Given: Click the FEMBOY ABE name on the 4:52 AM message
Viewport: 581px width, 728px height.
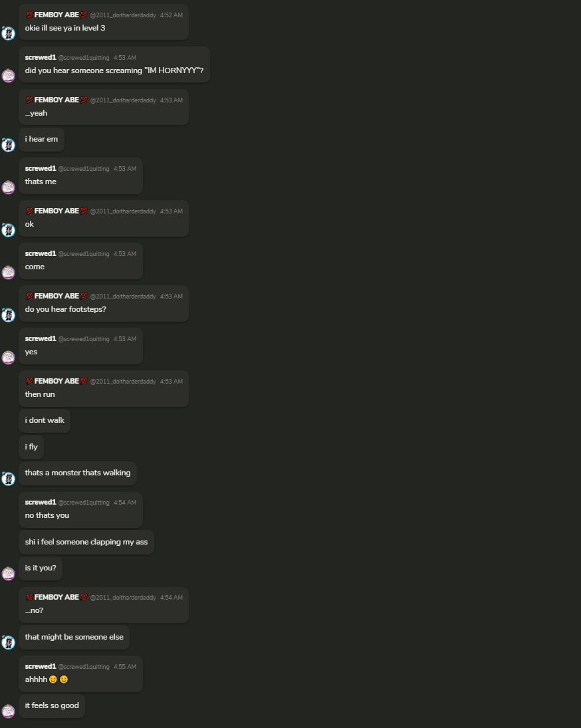Looking at the screenshot, I should pos(57,15).
